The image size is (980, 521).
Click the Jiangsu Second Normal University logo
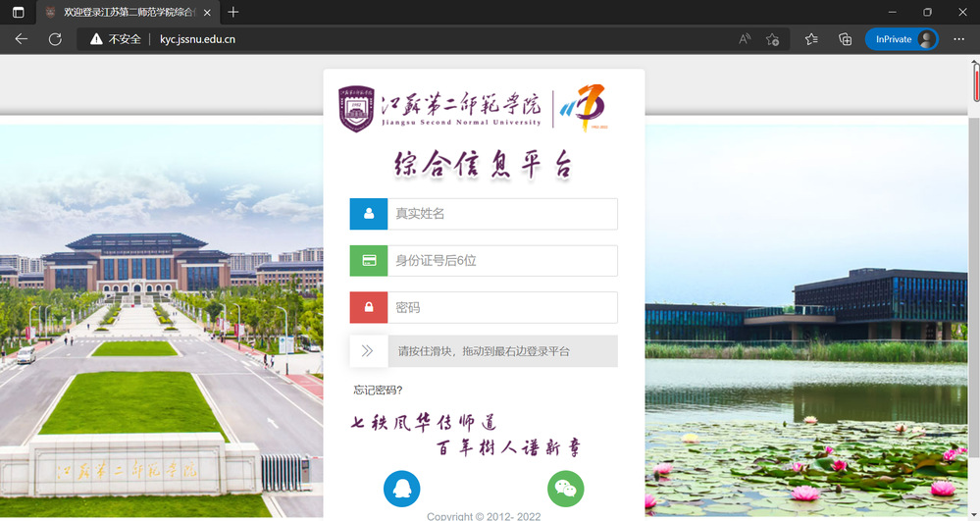click(x=440, y=109)
